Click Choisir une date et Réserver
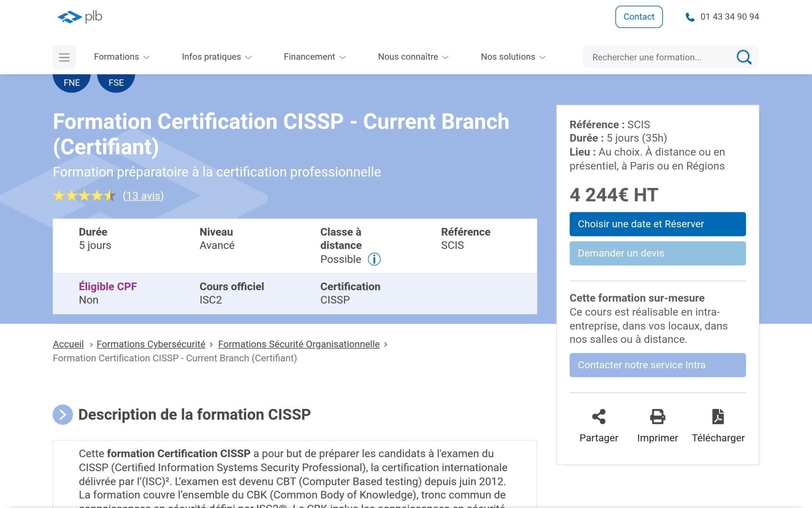Image resolution: width=812 pixels, height=508 pixels. [657, 224]
